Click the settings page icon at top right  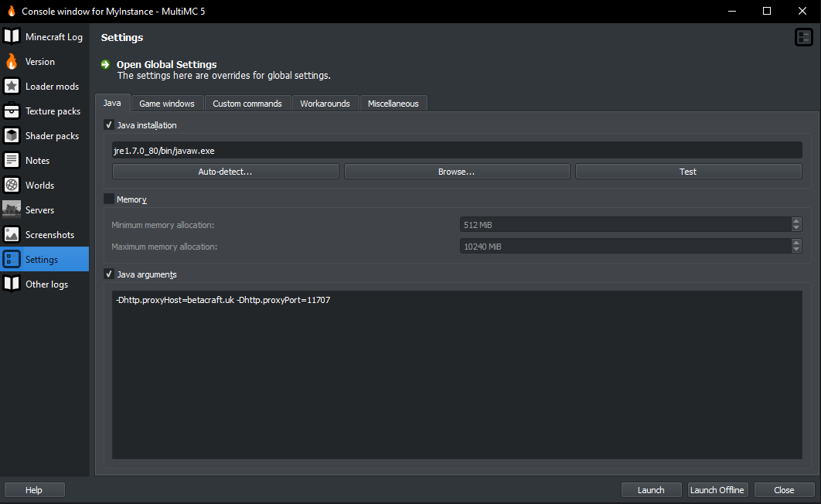pyautogui.click(x=804, y=37)
